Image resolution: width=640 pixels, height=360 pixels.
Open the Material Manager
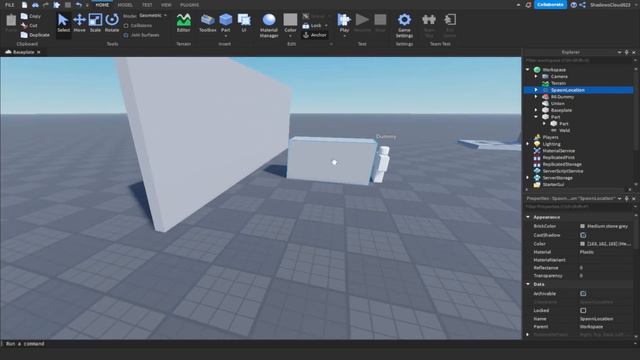tap(269, 25)
